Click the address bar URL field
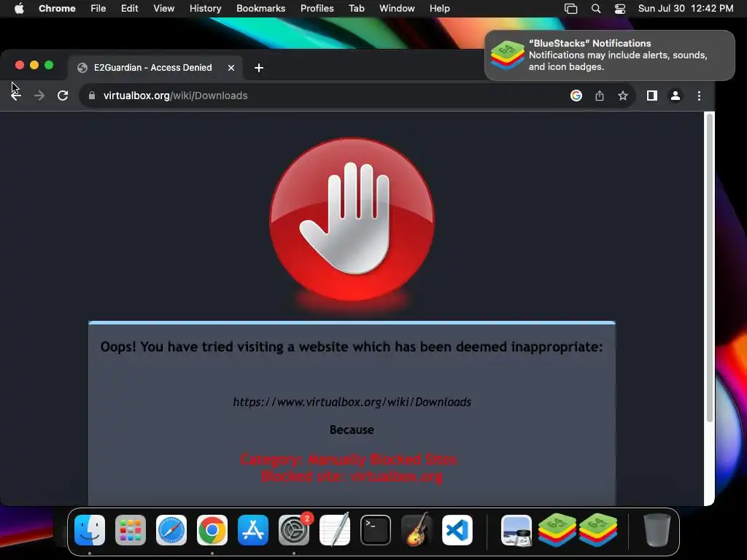747x560 pixels. point(324,96)
